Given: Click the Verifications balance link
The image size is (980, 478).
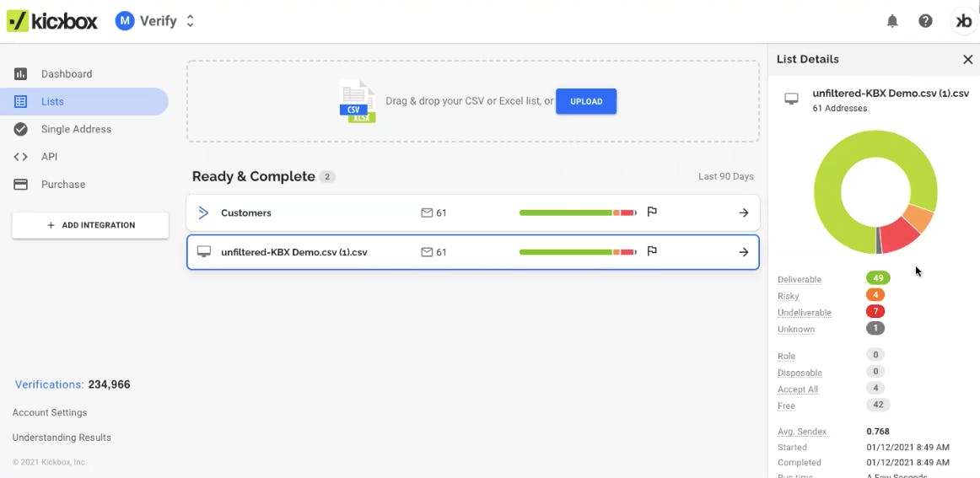Looking at the screenshot, I should [50, 384].
